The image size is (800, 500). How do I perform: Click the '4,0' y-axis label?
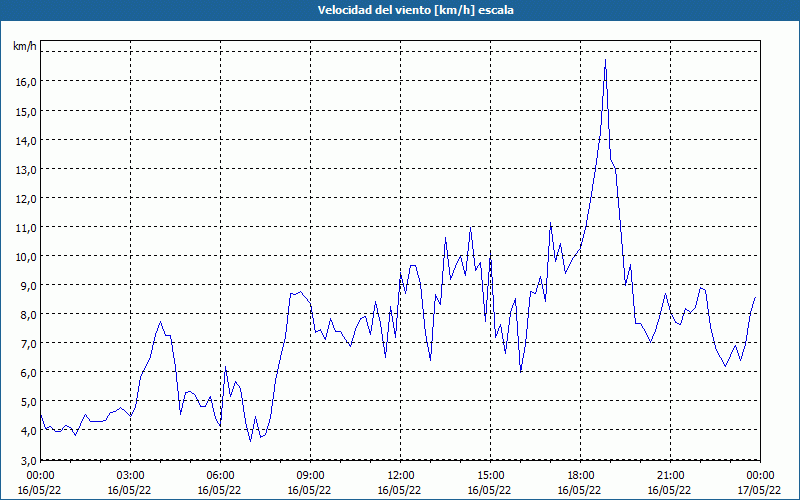coord(28,431)
